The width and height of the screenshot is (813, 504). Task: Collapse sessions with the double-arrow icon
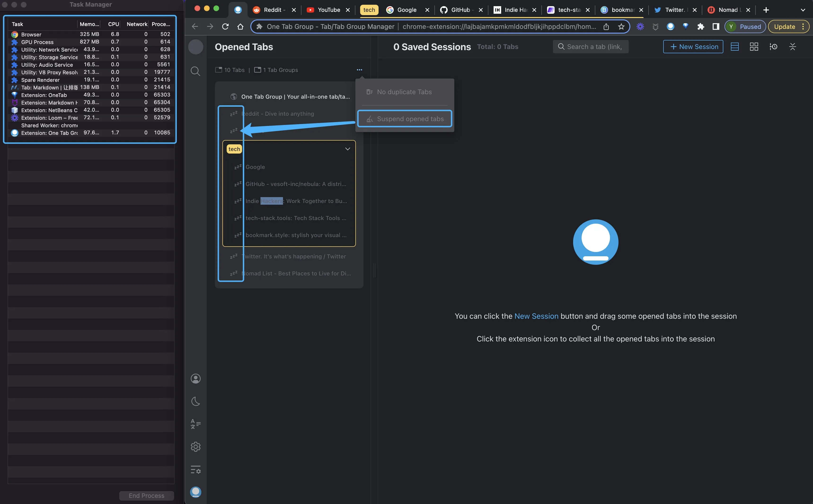click(793, 47)
